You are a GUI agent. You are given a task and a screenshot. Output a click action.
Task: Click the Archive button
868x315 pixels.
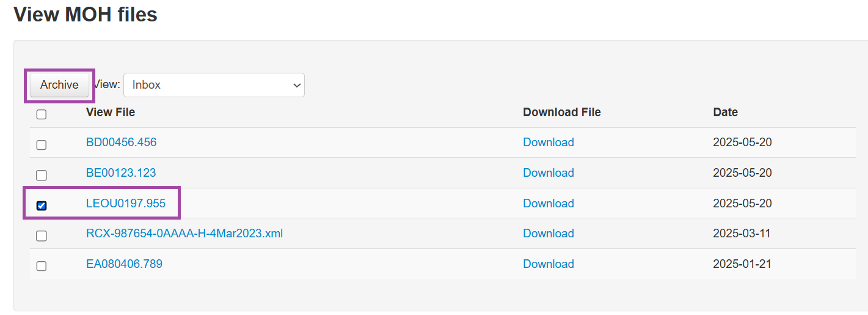tap(59, 85)
